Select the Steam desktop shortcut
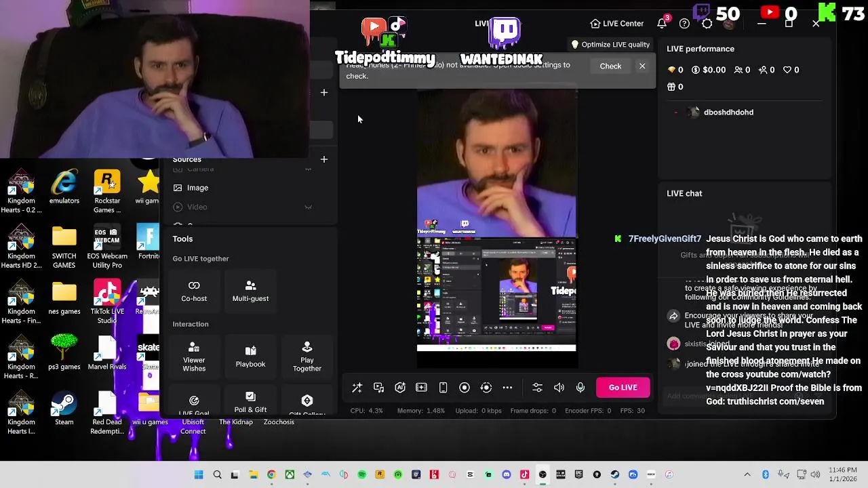This screenshot has height=488, width=868. tap(64, 409)
